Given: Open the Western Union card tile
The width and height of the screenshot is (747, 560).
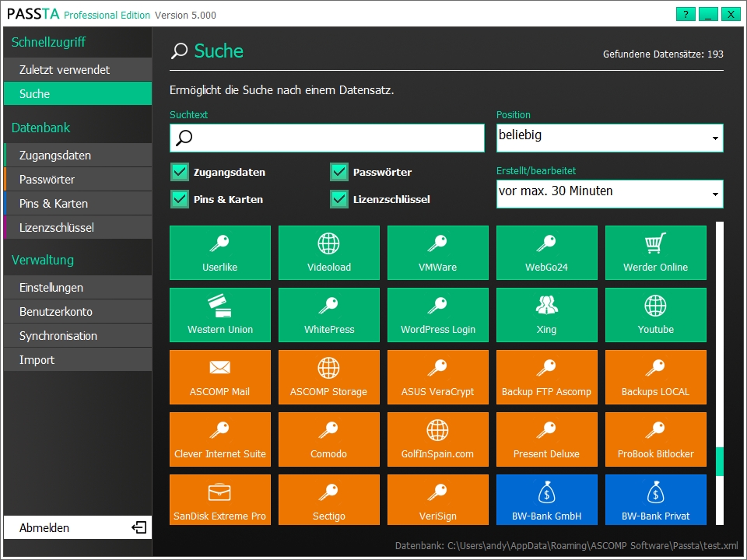Looking at the screenshot, I should (220, 315).
